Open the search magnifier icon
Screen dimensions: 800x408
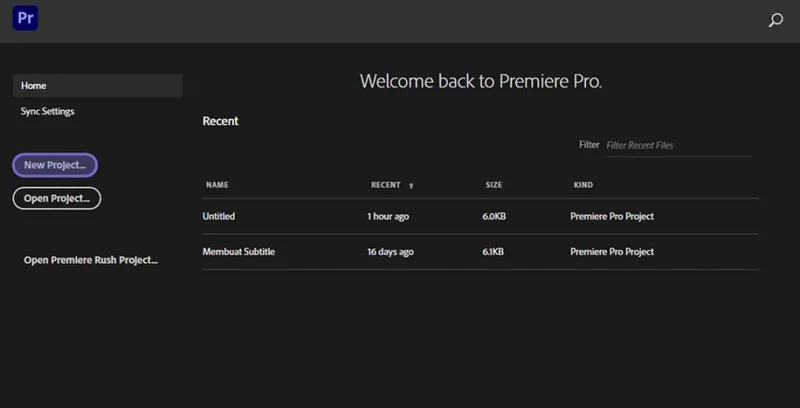pos(776,20)
